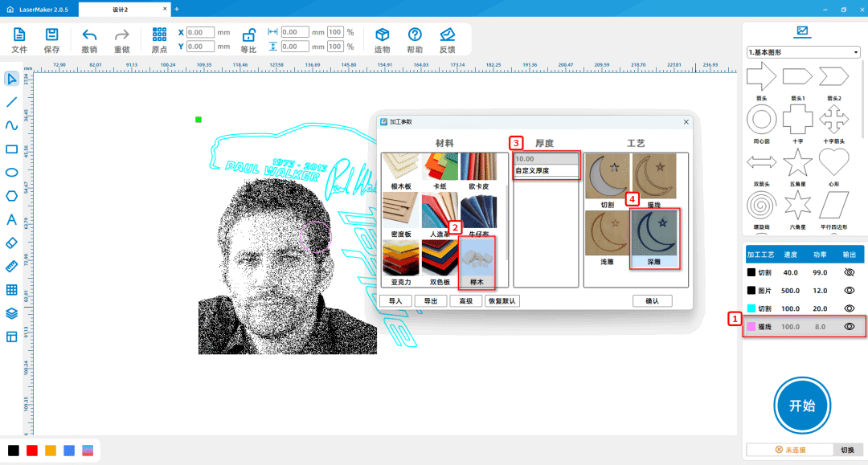Pick the text tool in left toolbar
Viewport: 868px width, 465px height.
tap(12, 219)
